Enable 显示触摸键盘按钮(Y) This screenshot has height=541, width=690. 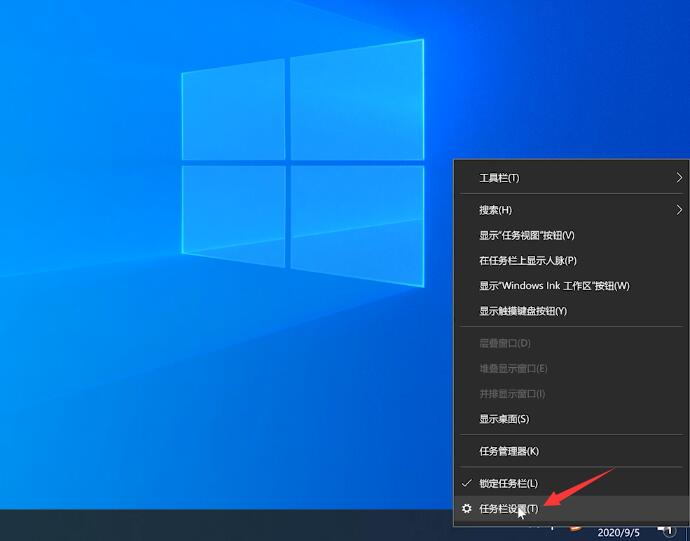coord(571,311)
